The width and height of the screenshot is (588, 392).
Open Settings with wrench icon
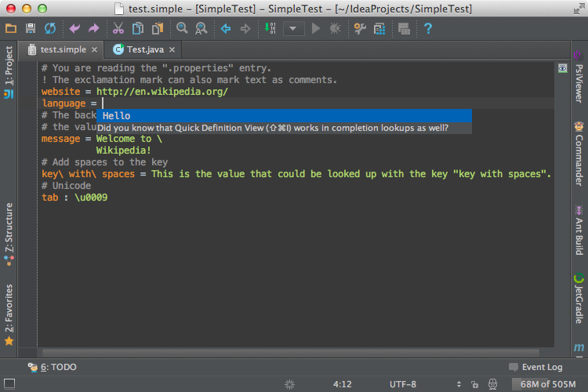pyautogui.click(x=360, y=28)
